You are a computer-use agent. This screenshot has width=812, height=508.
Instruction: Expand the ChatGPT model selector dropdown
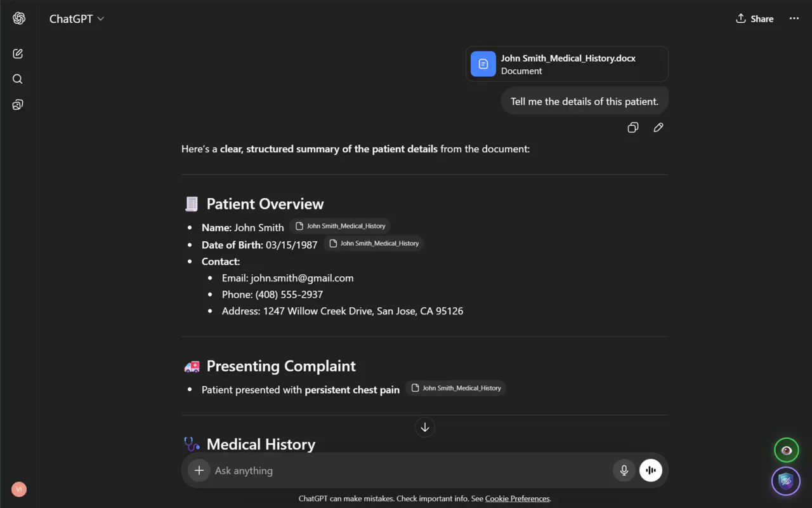[x=77, y=19]
